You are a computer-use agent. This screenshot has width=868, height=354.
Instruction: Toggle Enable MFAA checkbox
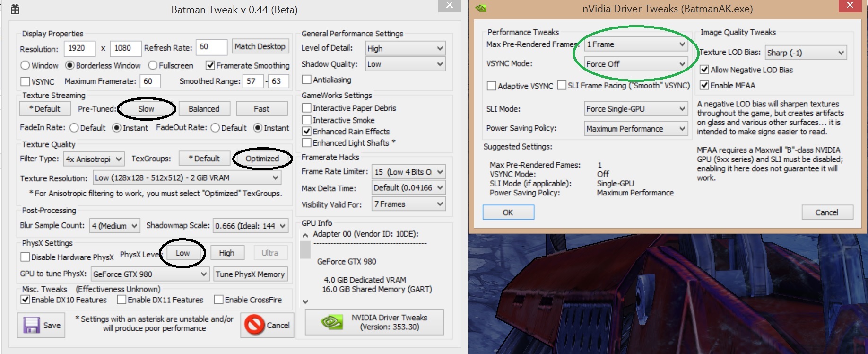[x=704, y=85]
